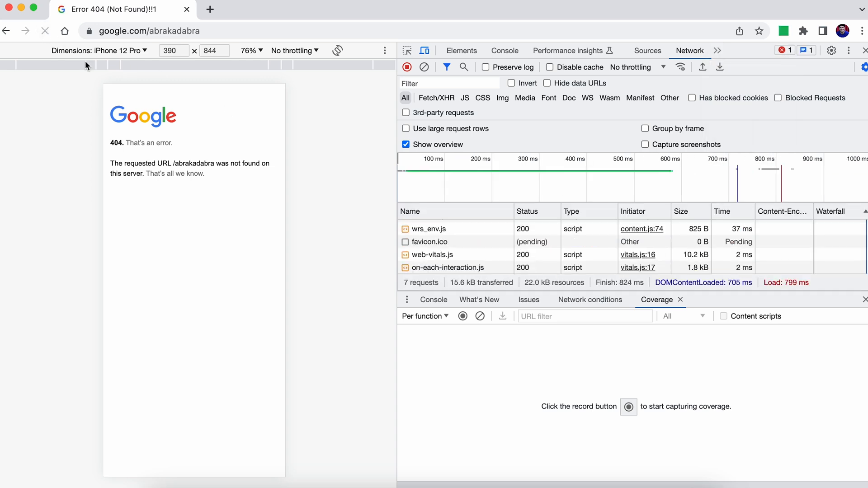Toggle the device toolbar icon
868x488 pixels.
[x=425, y=51]
